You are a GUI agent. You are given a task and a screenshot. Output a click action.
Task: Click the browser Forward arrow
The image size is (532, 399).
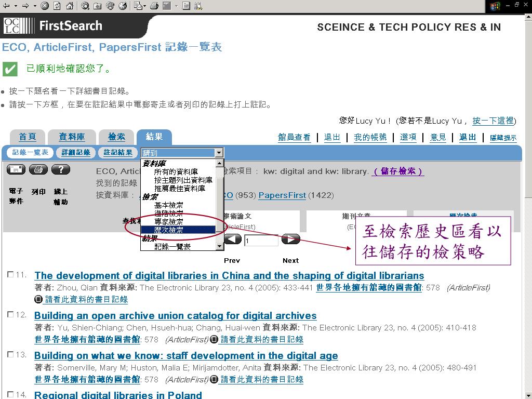pos(25,5)
